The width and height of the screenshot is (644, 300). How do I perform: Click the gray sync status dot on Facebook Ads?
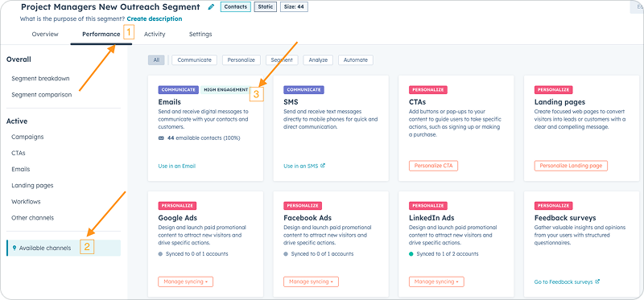pos(286,254)
